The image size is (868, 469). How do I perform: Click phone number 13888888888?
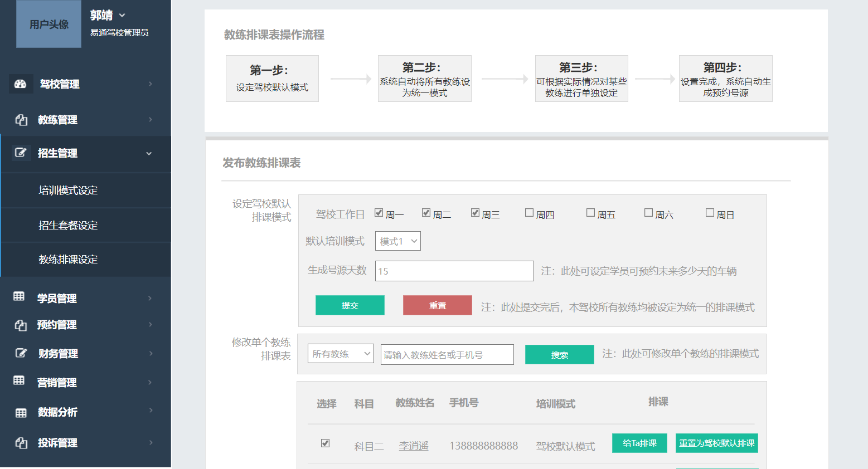pos(484,446)
